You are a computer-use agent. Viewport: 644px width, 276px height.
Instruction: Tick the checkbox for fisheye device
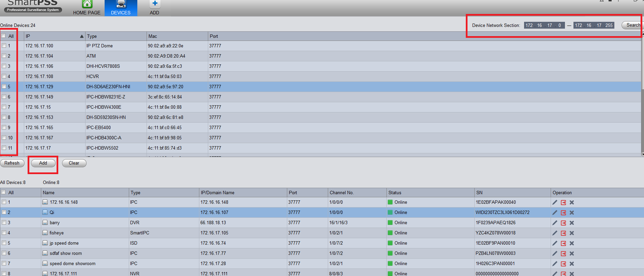(x=4, y=233)
